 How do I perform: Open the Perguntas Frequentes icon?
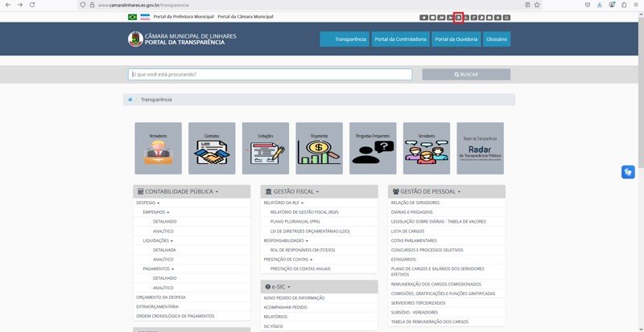pyautogui.click(x=373, y=149)
